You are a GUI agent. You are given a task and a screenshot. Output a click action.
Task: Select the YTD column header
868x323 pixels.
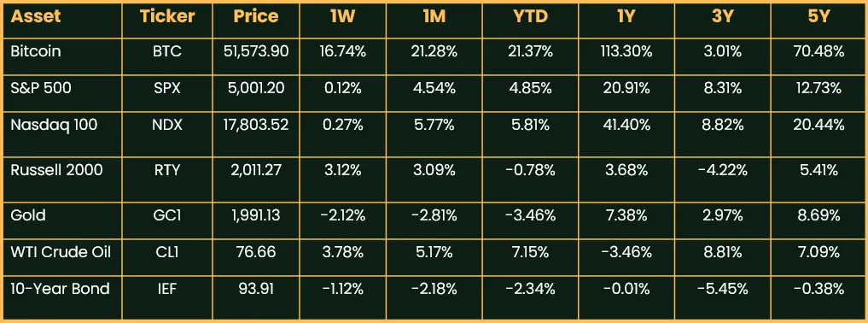pyautogui.click(x=530, y=16)
